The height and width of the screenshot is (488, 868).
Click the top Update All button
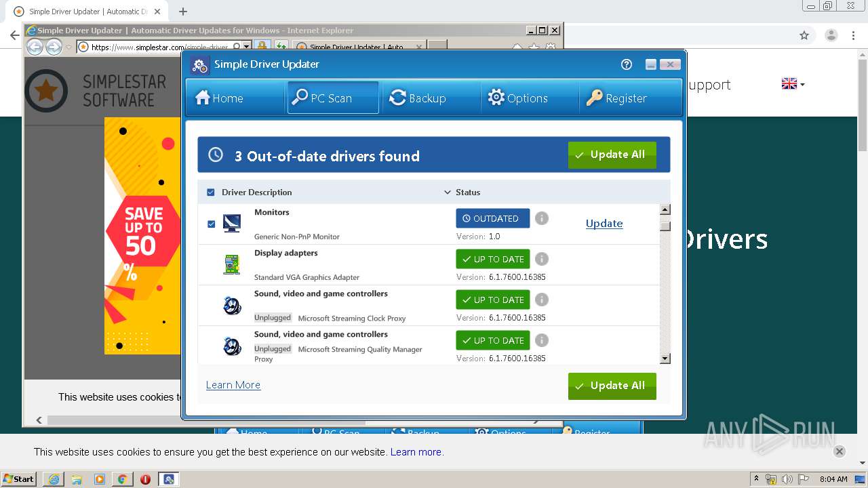tap(612, 155)
